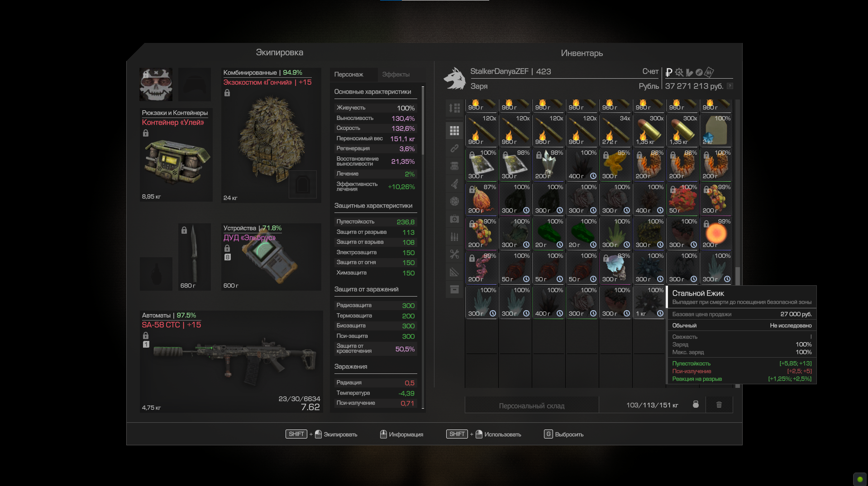Screen dimensions: 868x486
Task: Select the medkit filter icon
Action: coord(454,219)
